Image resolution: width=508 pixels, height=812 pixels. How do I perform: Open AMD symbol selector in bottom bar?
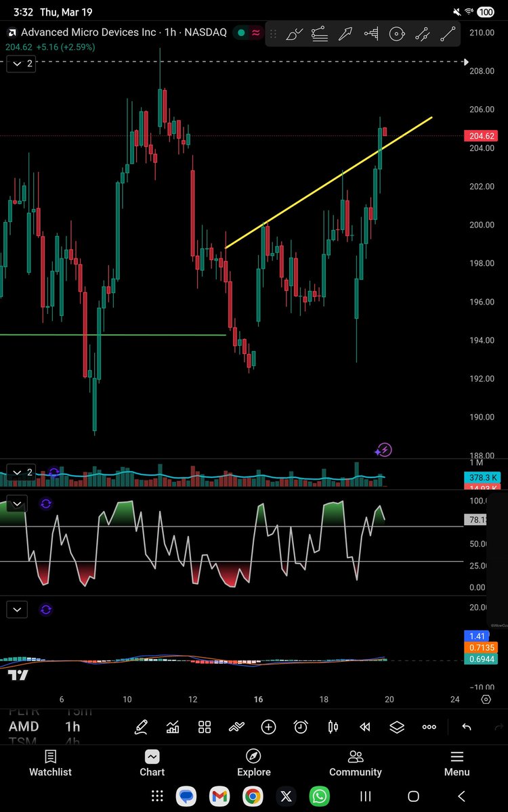(x=24, y=727)
